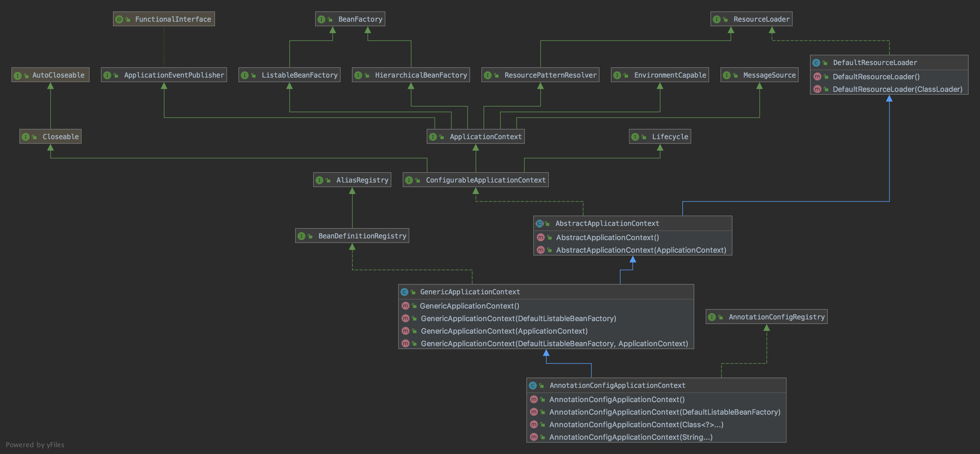980x454 pixels.
Task: Select the ApplicationContext interface node label
Action: (x=485, y=137)
